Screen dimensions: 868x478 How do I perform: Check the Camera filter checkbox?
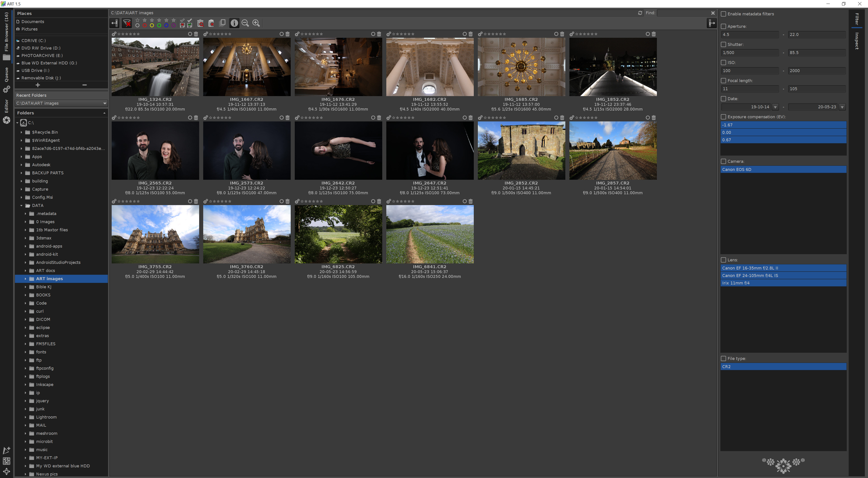tap(723, 161)
